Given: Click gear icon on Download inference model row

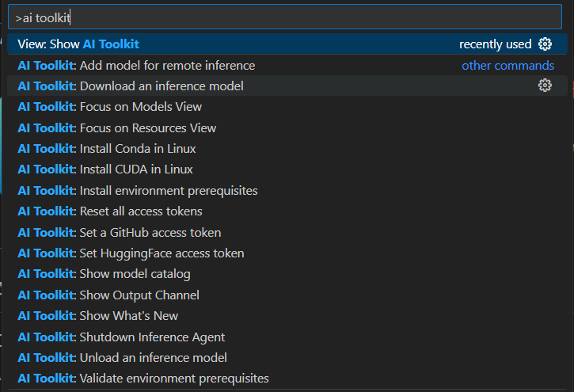Looking at the screenshot, I should click(x=545, y=86).
